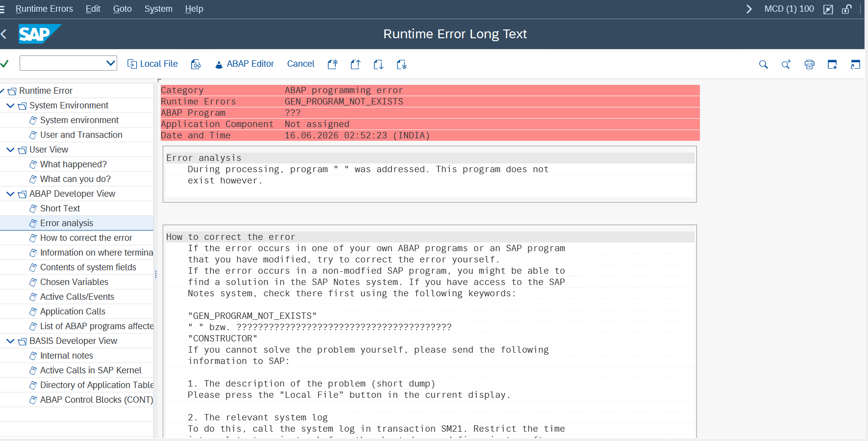Viewport: 868px width, 441px height.
Task: Click the icon right of Local File
Action: click(x=196, y=64)
